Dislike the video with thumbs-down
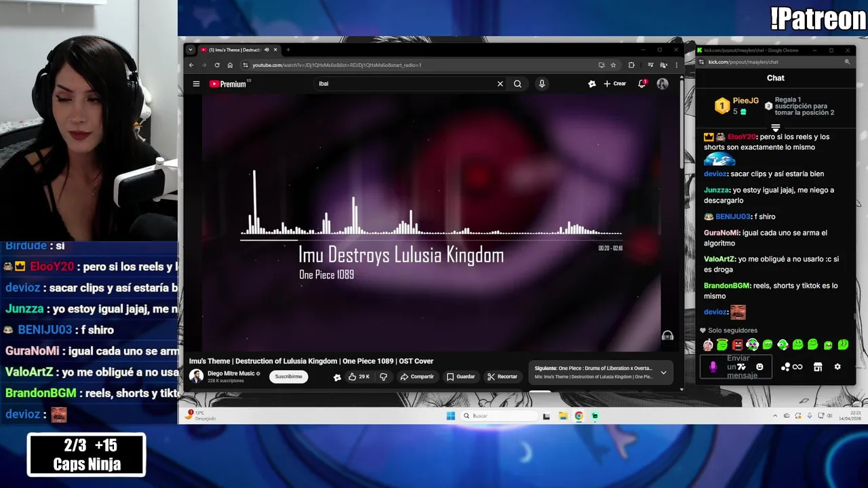 (383, 376)
